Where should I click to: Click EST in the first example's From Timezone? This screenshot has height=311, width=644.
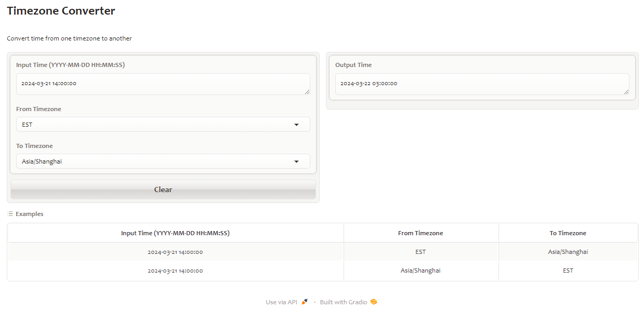pos(420,252)
